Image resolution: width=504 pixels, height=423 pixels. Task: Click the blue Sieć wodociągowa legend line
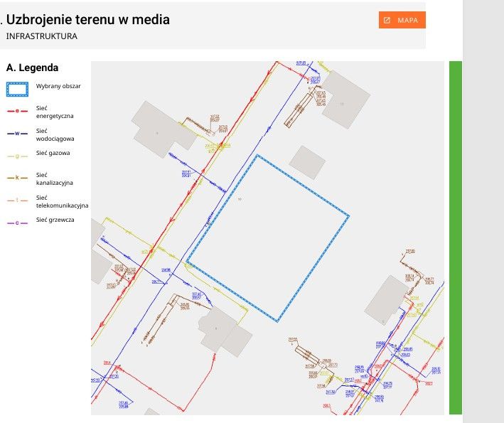point(17,134)
